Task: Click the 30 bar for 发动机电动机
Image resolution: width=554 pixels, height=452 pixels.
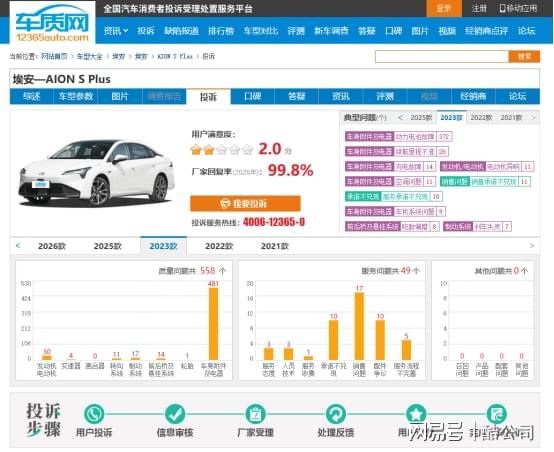Action: click(x=47, y=357)
